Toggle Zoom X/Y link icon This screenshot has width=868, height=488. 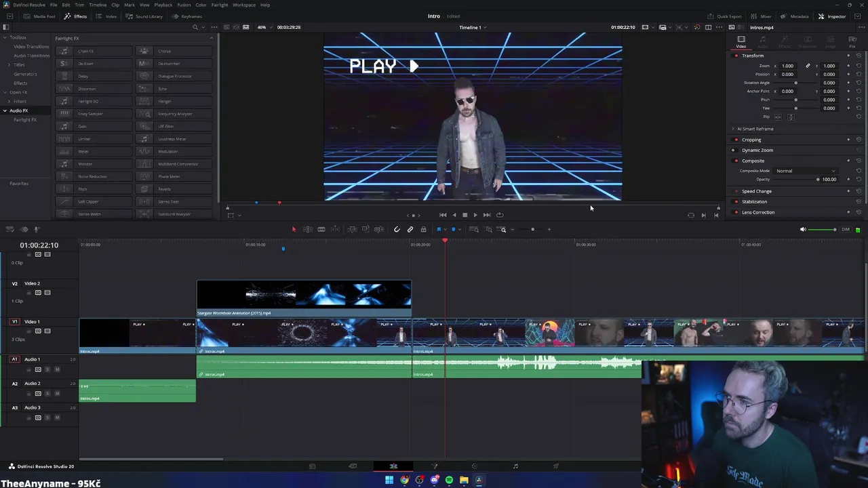click(808, 66)
